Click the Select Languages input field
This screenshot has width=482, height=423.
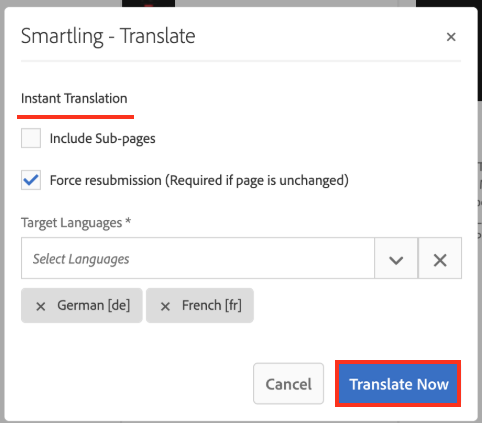[198, 258]
